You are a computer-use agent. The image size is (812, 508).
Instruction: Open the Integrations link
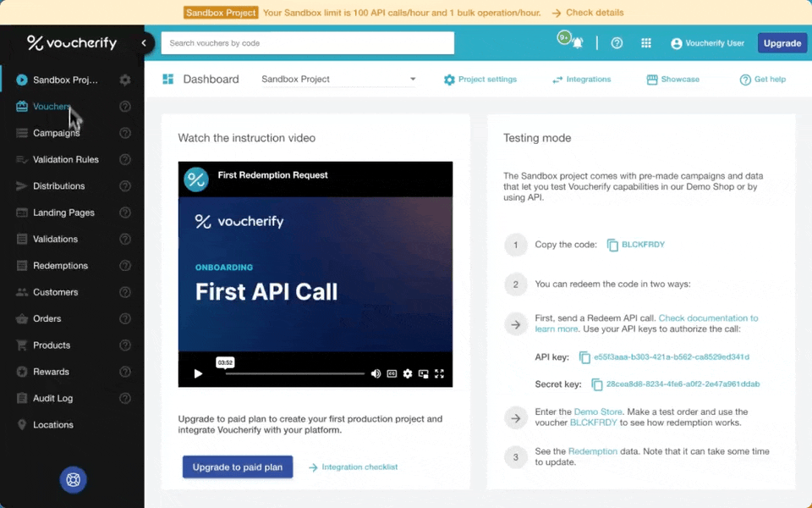point(581,80)
